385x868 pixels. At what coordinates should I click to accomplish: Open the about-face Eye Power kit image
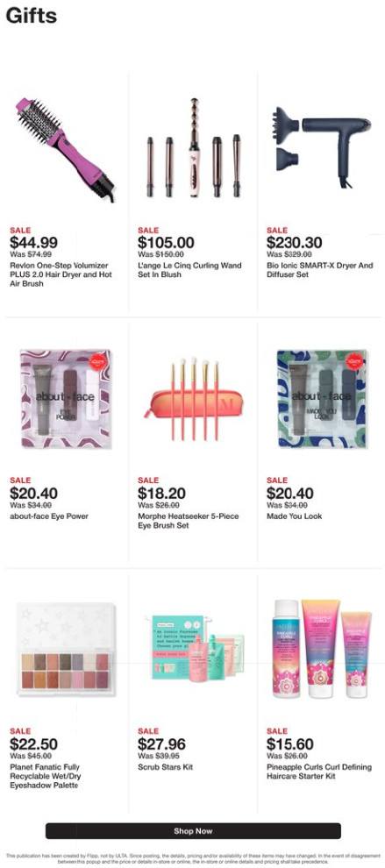point(66,399)
